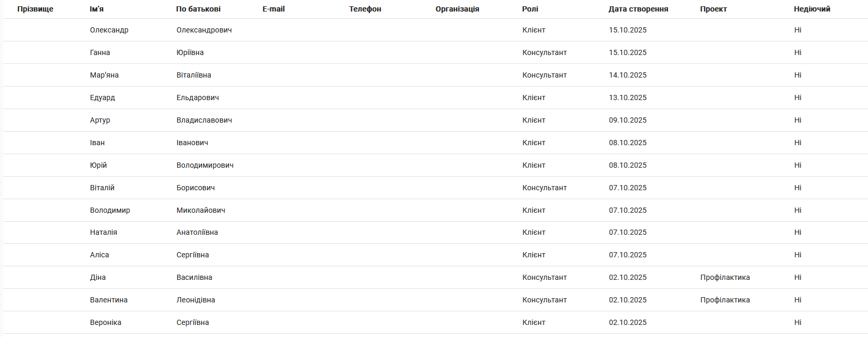Image resolution: width=868 pixels, height=337 pixels.
Task: Sort by the Прізвище column header
Action: [35, 9]
